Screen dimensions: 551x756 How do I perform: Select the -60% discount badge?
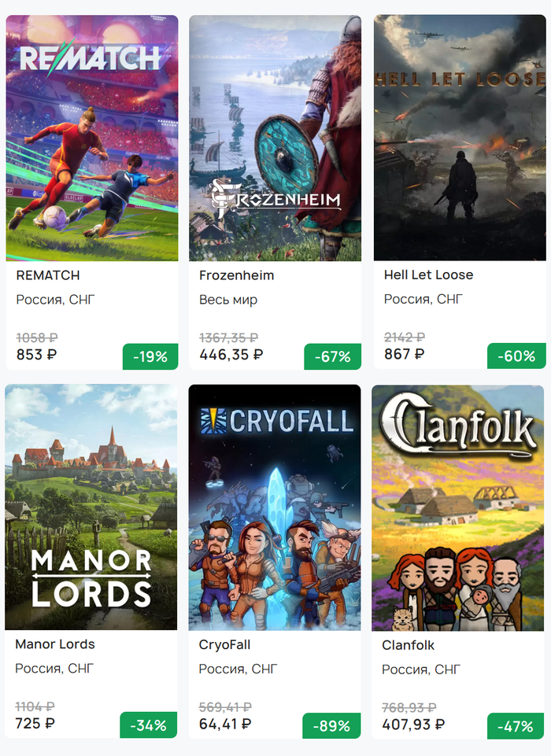pyautogui.click(x=516, y=356)
